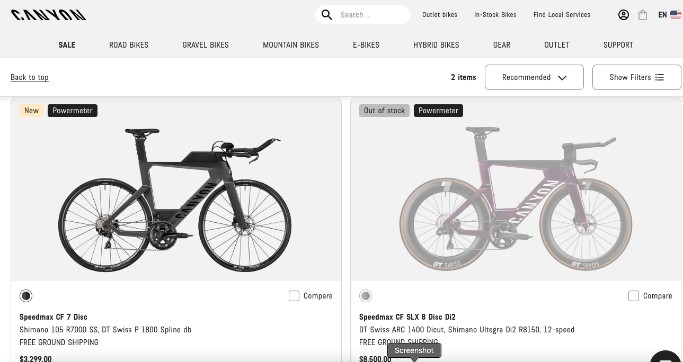Click Powermeter badge on Speedmax CF SLX 8
683x362 pixels.
point(438,111)
